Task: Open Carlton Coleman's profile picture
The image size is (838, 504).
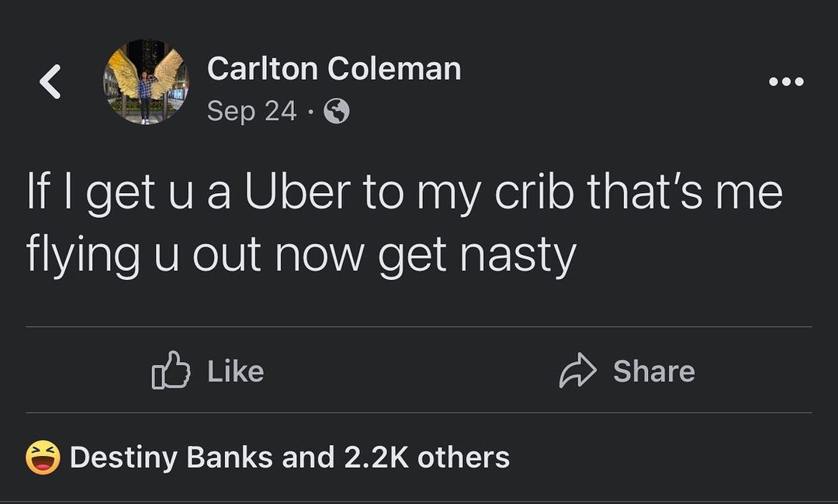Action: tap(146, 82)
